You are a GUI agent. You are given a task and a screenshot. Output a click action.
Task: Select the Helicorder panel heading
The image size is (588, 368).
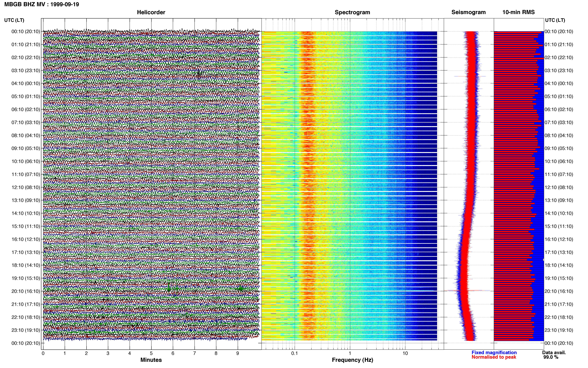pos(151,12)
